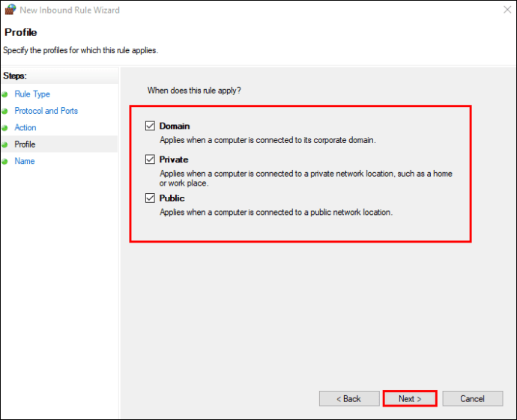Click the green bullet beside Profile step
The height and width of the screenshot is (420, 517).
5,144
